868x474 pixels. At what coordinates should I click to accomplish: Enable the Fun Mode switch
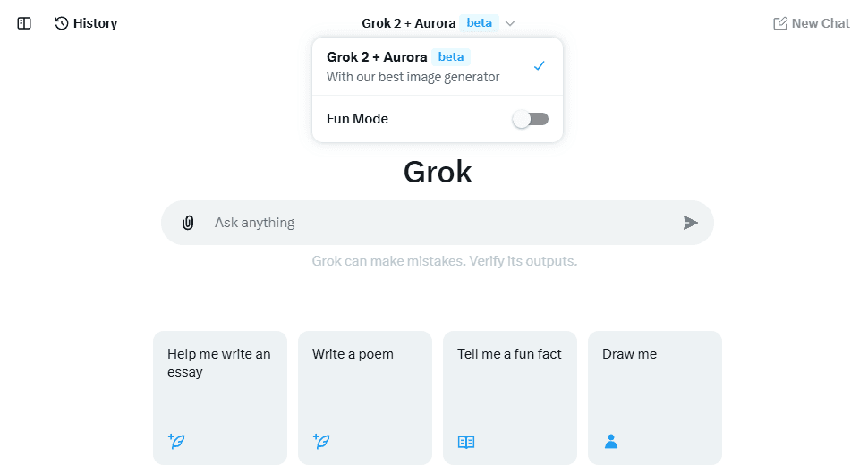531,119
